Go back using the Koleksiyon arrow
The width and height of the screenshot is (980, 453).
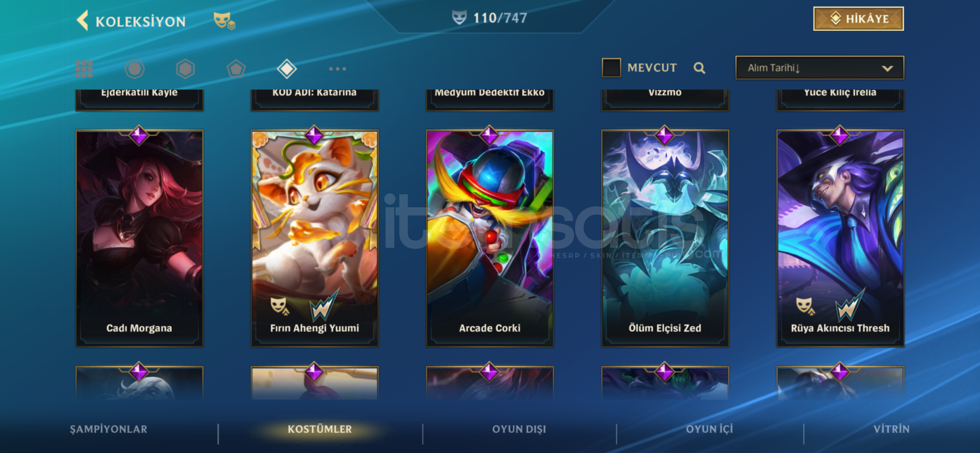click(x=83, y=20)
